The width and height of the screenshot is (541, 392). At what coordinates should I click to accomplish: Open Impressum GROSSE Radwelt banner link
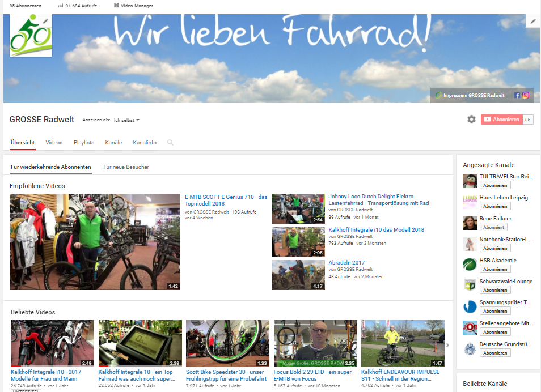(470, 95)
